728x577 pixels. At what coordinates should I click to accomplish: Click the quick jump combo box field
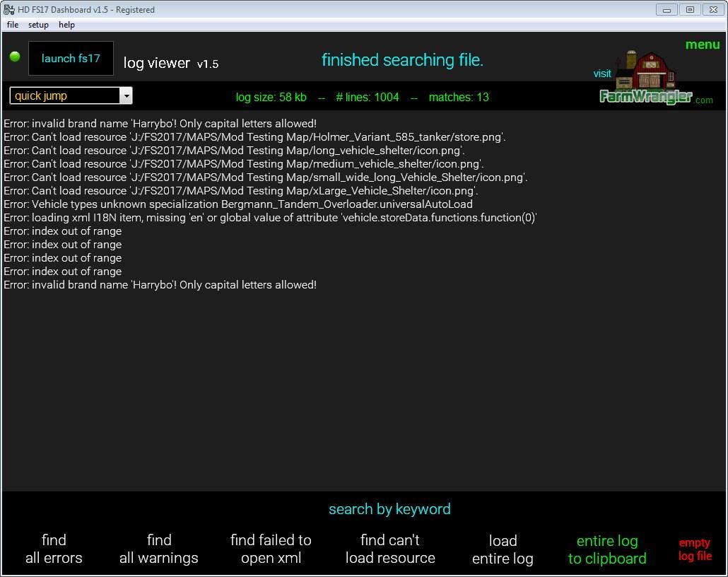(x=64, y=96)
